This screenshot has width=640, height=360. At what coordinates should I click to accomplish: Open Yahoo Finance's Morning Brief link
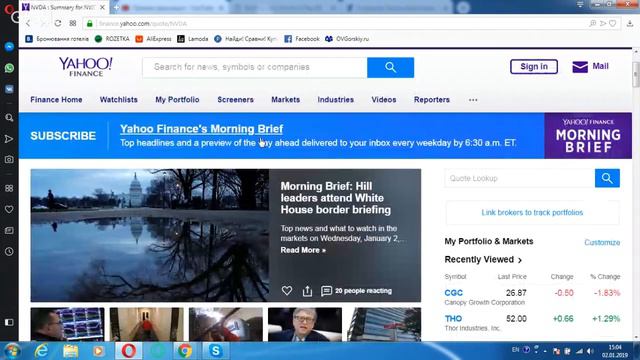[x=201, y=129]
